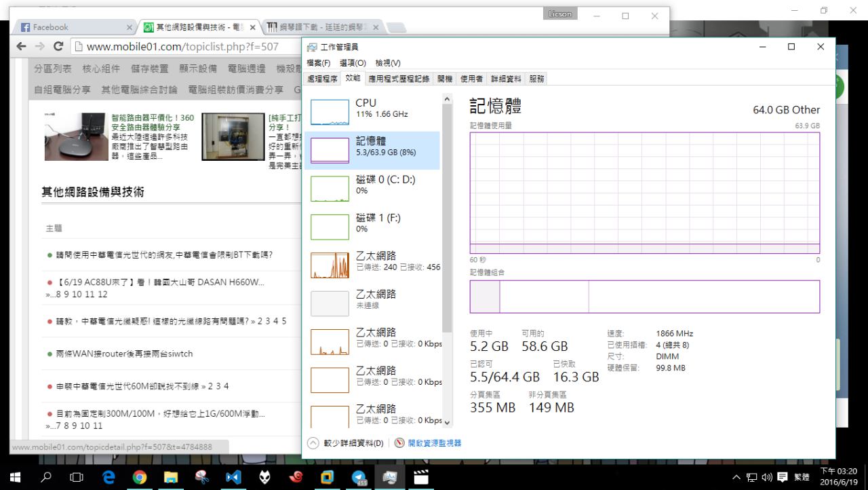Screen dimensions: 868x490
Task: Click the Chrome reload page icon
Action: pos(58,47)
